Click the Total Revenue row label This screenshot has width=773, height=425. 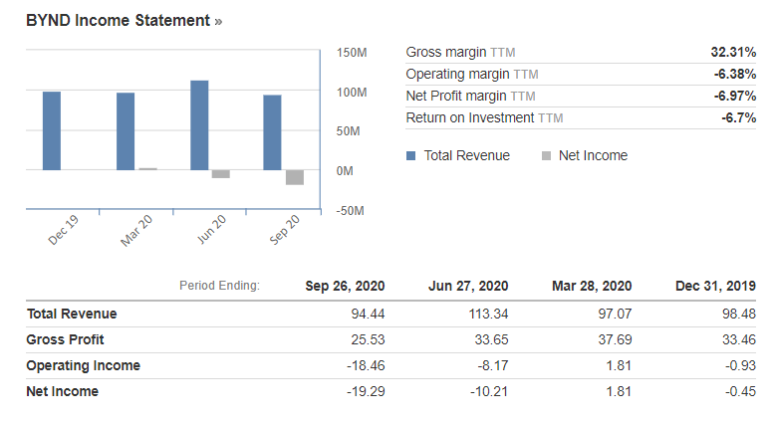point(72,314)
